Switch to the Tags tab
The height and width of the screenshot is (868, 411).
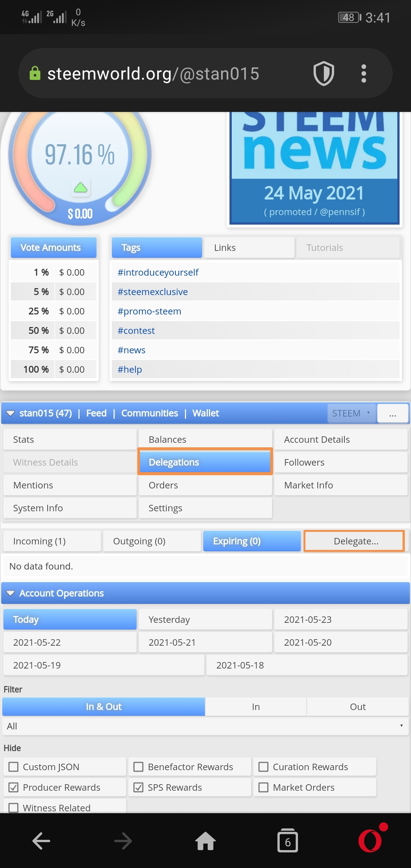click(157, 247)
